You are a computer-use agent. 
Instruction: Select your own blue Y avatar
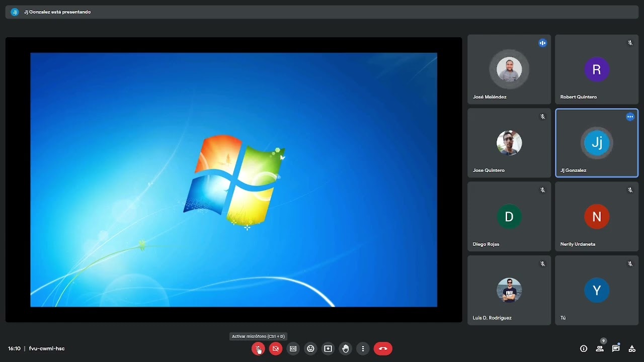[597, 290]
